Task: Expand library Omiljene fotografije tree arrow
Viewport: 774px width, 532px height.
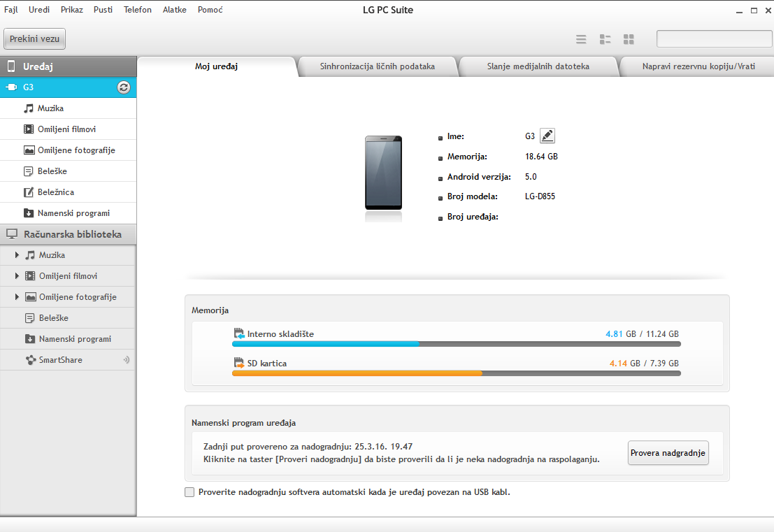Action: [x=17, y=297]
